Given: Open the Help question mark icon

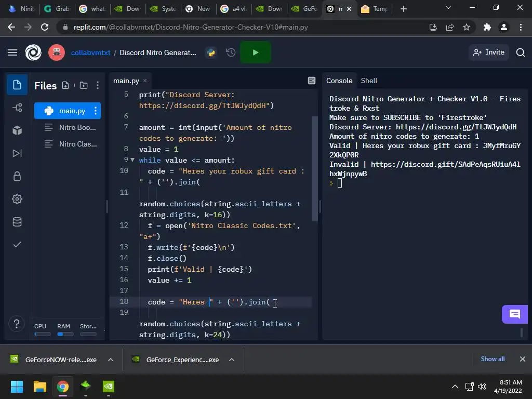Looking at the screenshot, I should 16,324.
